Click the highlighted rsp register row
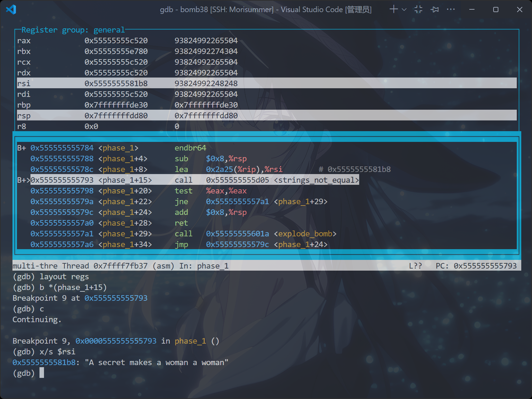 click(x=266, y=116)
